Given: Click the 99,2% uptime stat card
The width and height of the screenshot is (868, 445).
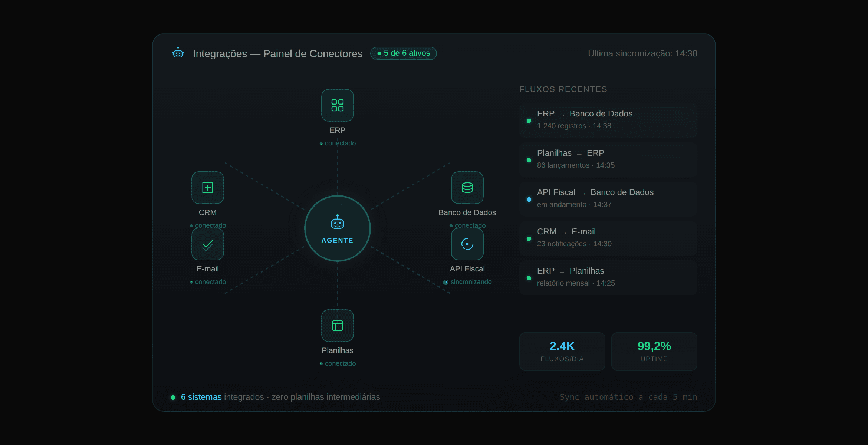Looking at the screenshot, I should coord(654,351).
